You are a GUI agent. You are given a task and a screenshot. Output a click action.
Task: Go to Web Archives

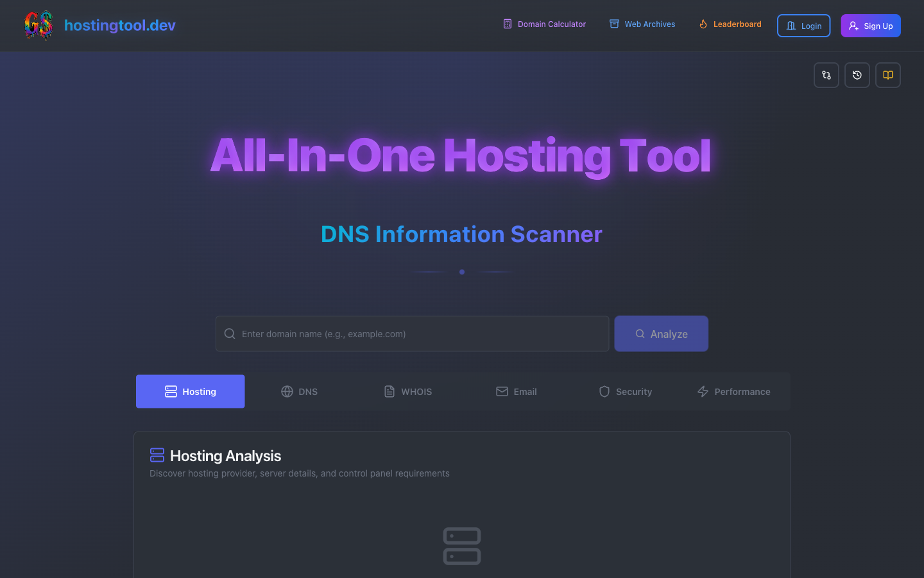(642, 24)
